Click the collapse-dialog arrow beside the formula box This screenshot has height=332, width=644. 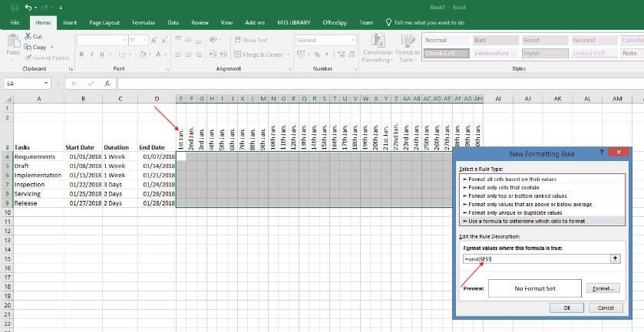pyautogui.click(x=614, y=260)
